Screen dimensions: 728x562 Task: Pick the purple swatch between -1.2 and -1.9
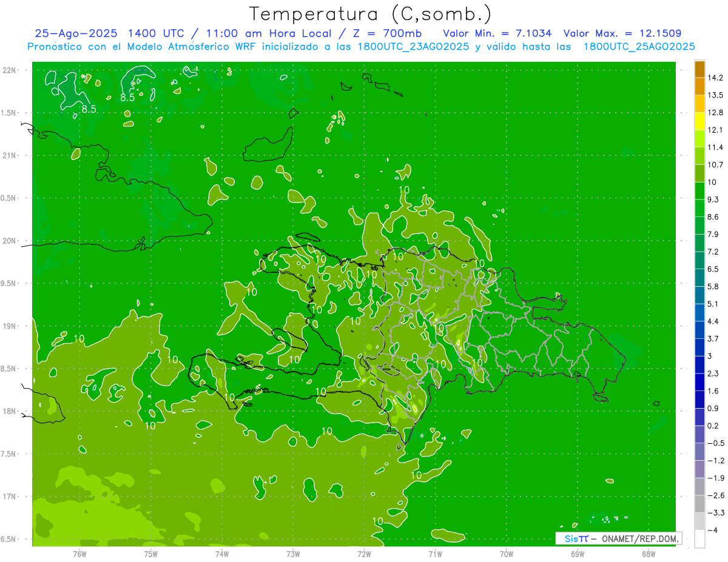click(699, 469)
